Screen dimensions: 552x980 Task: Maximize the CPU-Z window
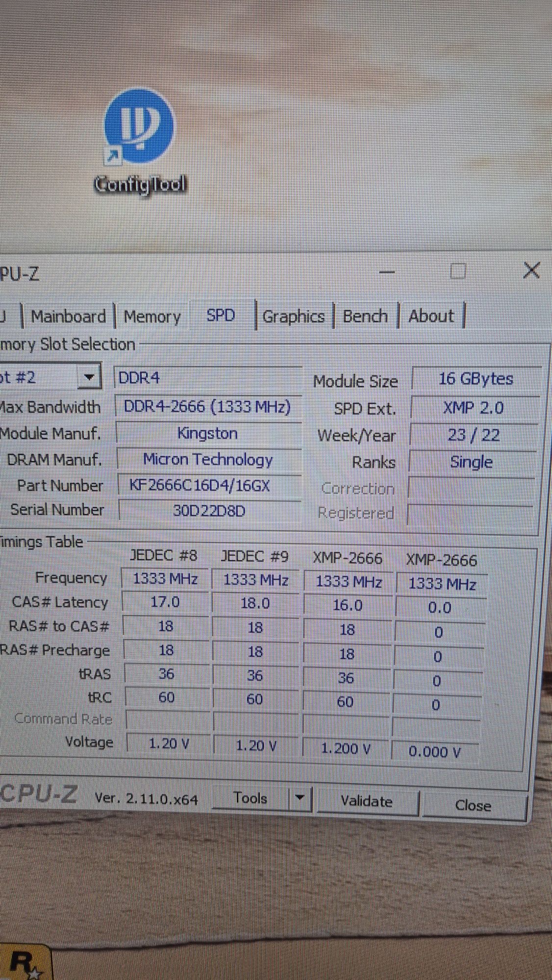pyautogui.click(x=458, y=271)
